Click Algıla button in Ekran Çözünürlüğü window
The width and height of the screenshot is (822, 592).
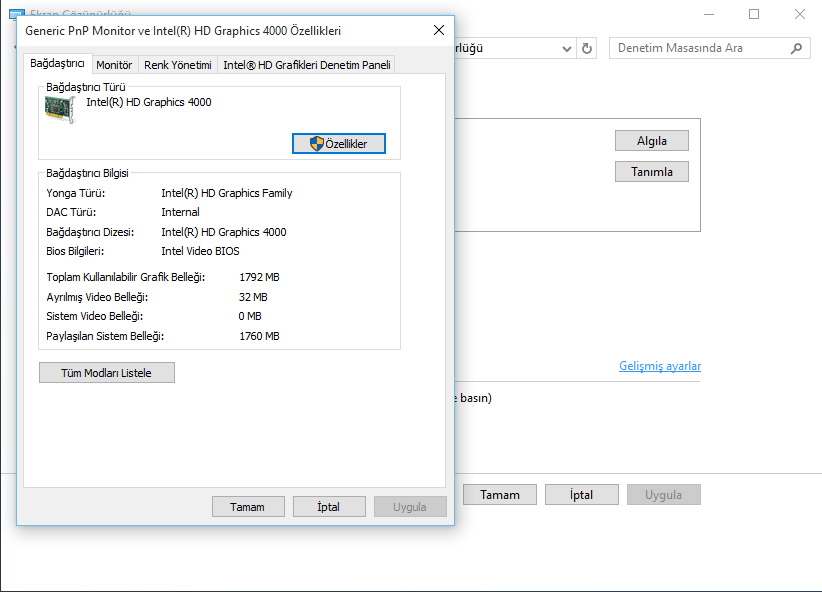652,141
